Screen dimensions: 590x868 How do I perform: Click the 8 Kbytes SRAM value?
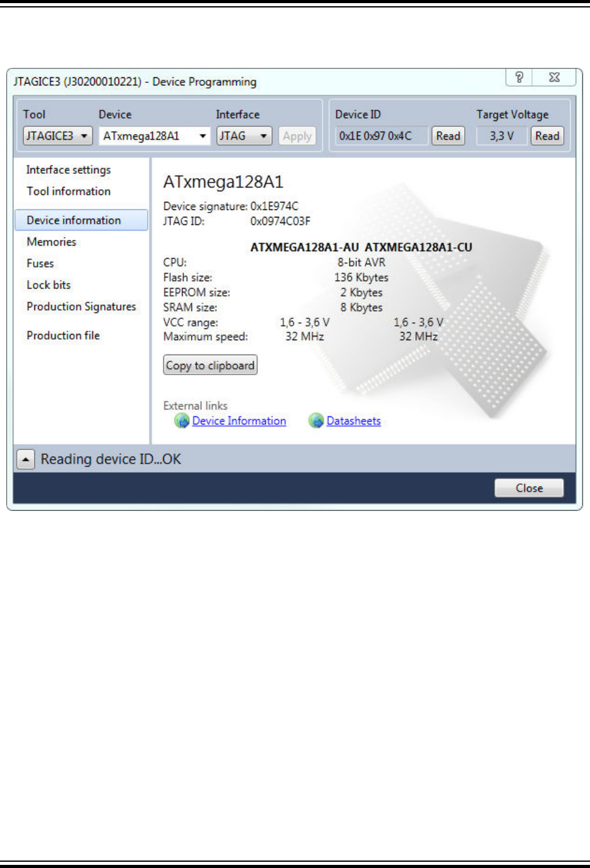tap(361, 307)
